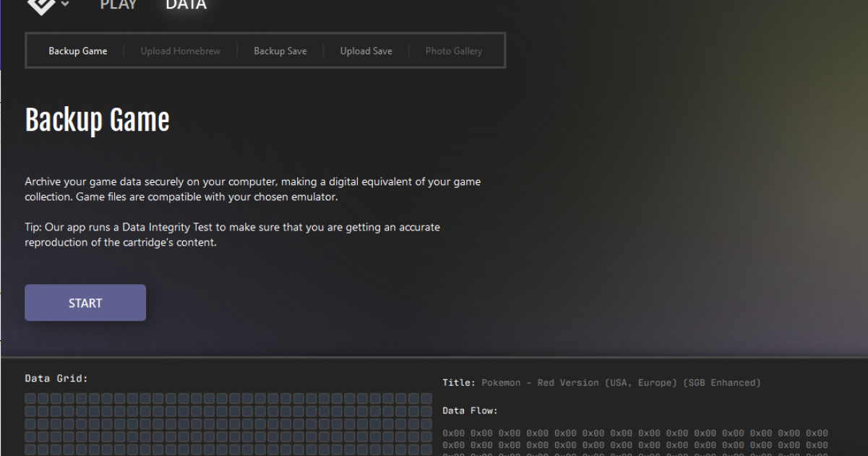Image resolution: width=868 pixels, height=456 pixels.
Task: Choose the Upload Save tab
Action: coord(366,51)
